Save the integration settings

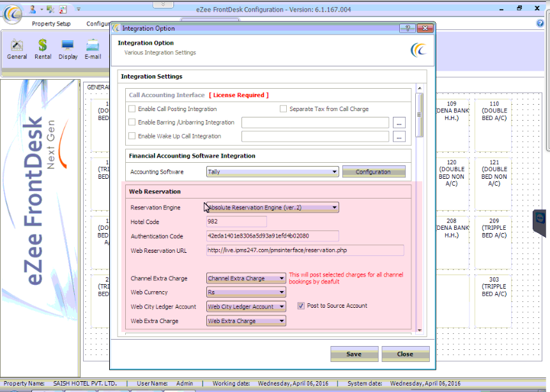tap(354, 354)
